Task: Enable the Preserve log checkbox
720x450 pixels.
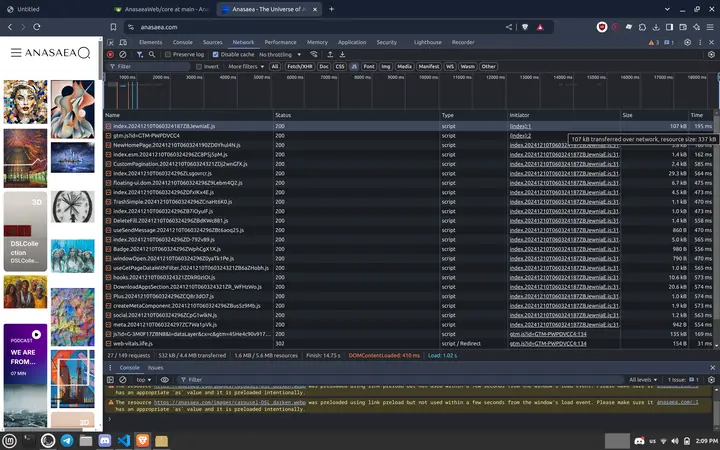Action: 168,54
